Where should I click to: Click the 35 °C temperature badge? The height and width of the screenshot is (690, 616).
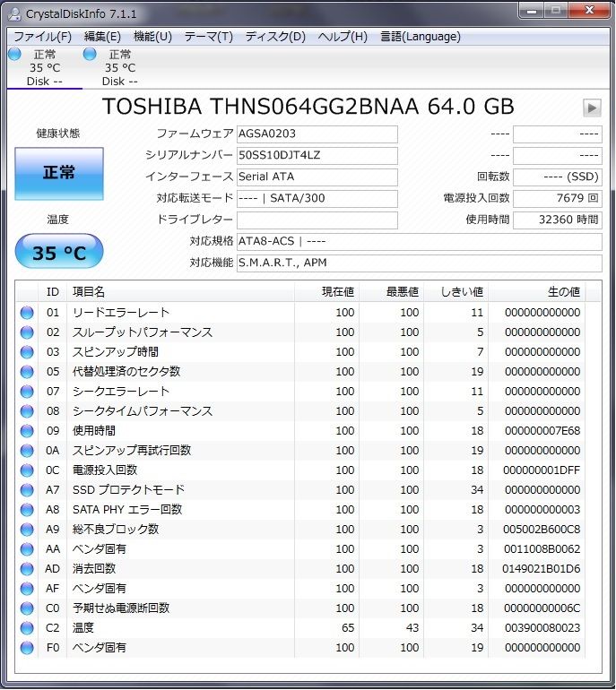pos(59,252)
